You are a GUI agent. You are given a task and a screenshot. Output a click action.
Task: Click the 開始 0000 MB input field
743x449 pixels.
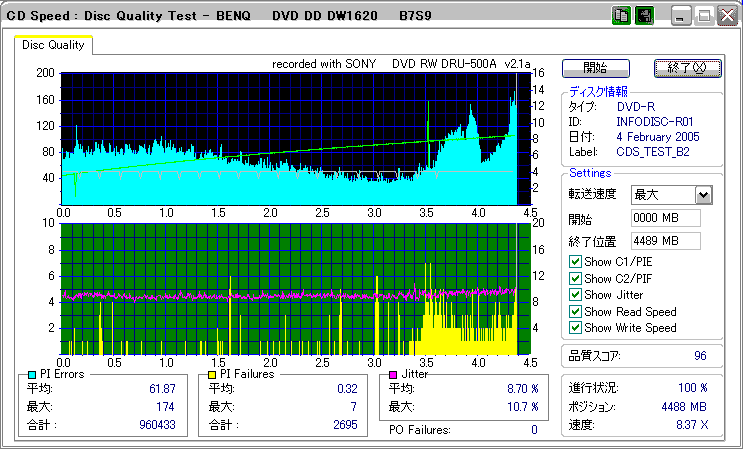click(x=665, y=218)
